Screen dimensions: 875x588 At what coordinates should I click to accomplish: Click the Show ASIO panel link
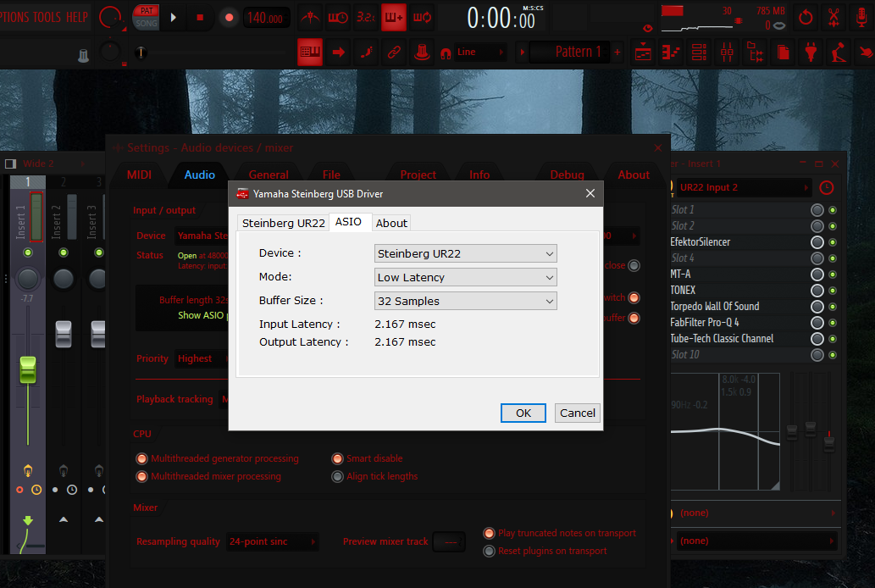coord(203,315)
